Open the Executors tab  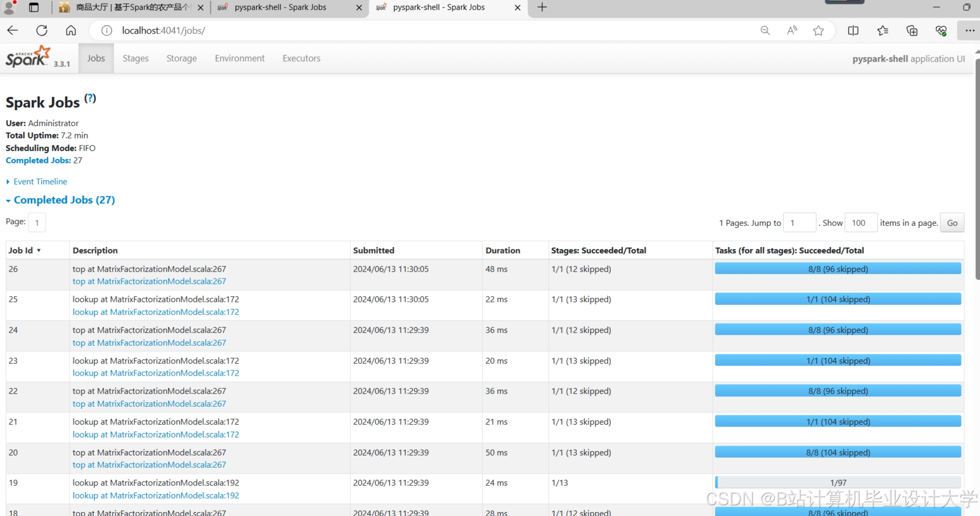[301, 58]
